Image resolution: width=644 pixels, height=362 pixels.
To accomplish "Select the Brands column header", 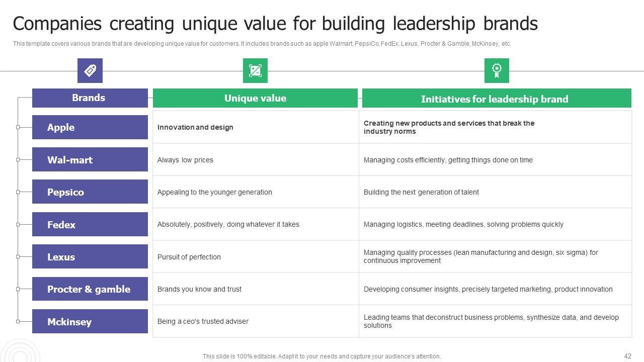I will 90,98.
